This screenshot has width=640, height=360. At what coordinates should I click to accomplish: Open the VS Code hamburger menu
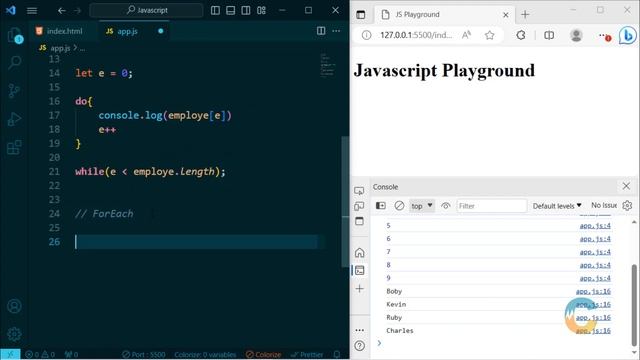click(x=32, y=11)
